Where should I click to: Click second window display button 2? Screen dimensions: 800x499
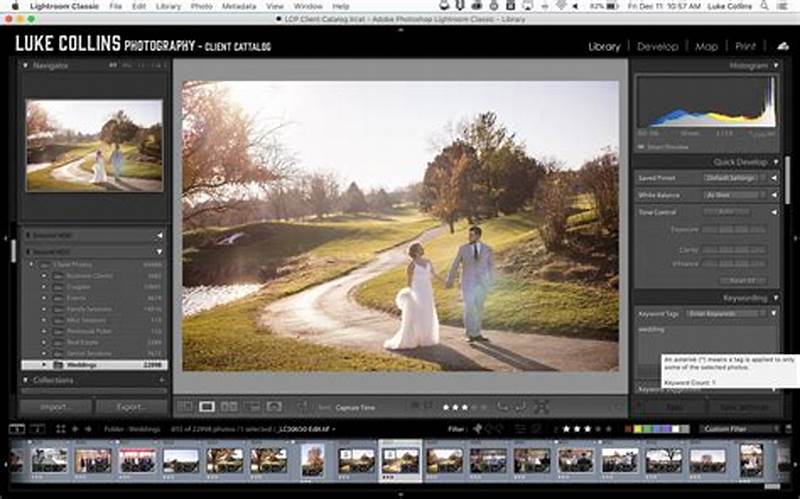pyautogui.click(x=38, y=429)
